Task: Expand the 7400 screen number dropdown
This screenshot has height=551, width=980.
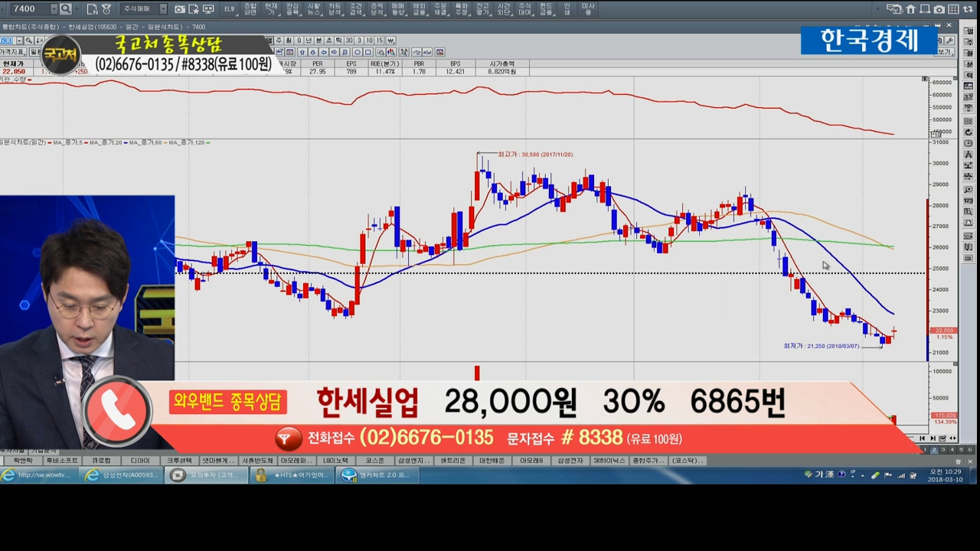Action: point(53,9)
